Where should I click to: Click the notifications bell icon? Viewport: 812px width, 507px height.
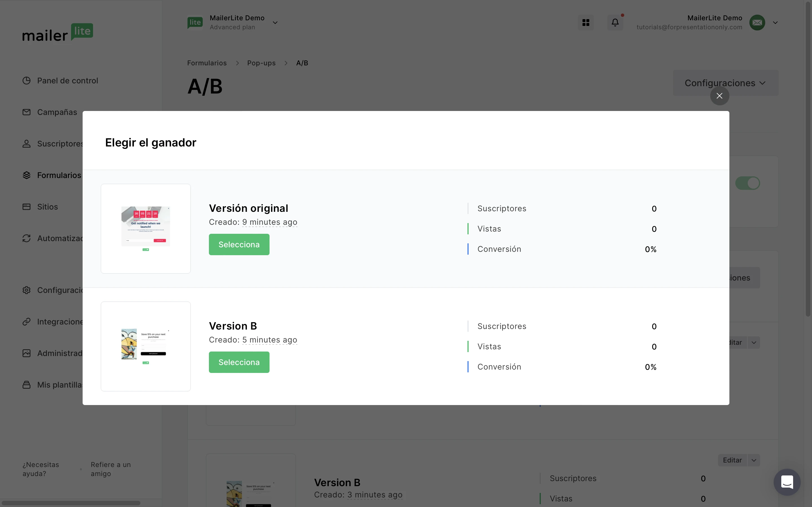(x=615, y=23)
